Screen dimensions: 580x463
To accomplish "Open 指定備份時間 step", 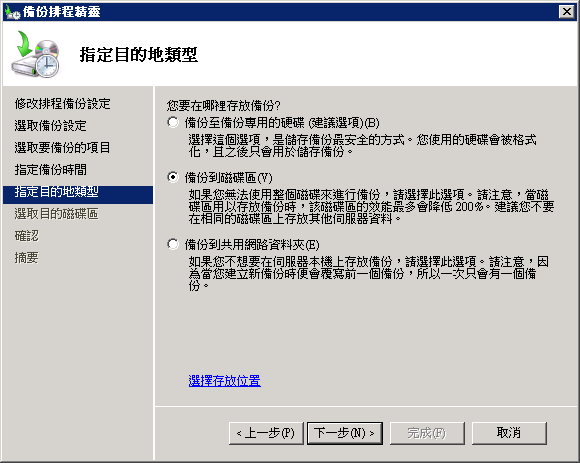I will pyautogui.click(x=50, y=170).
